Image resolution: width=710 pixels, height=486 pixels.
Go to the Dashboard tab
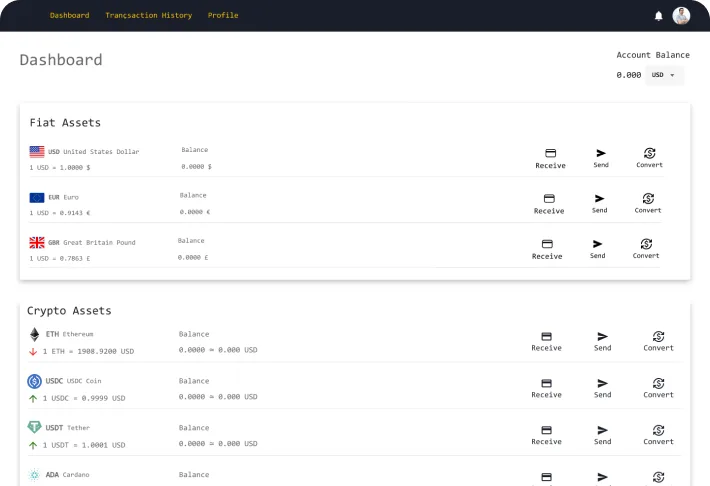point(69,15)
